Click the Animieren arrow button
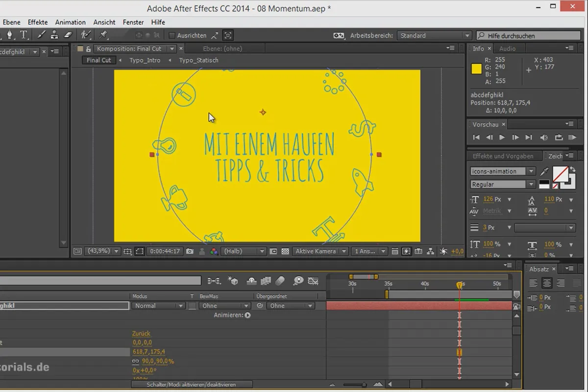Screen dimensions: 588x392 pos(247,315)
